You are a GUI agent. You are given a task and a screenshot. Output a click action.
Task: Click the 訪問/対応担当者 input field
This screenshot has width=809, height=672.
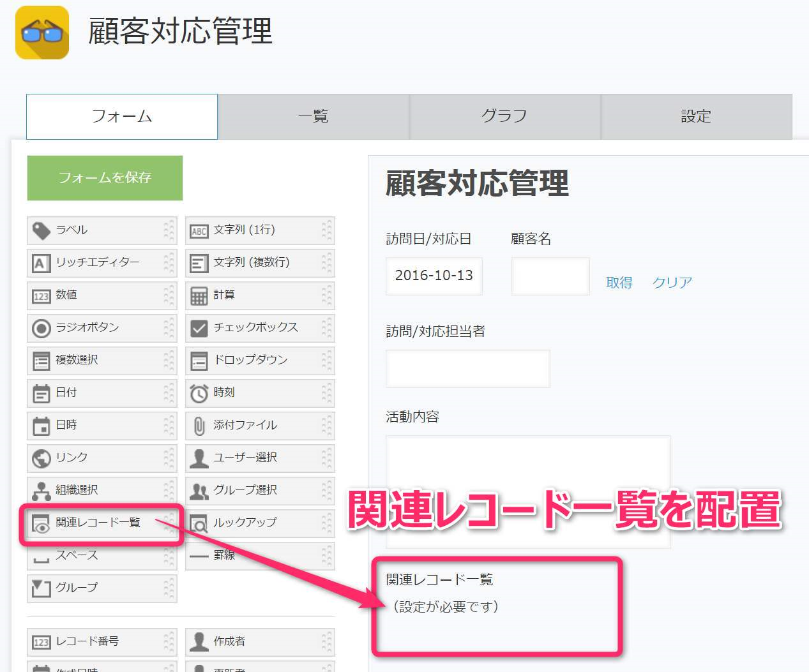[x=468, y=368]
